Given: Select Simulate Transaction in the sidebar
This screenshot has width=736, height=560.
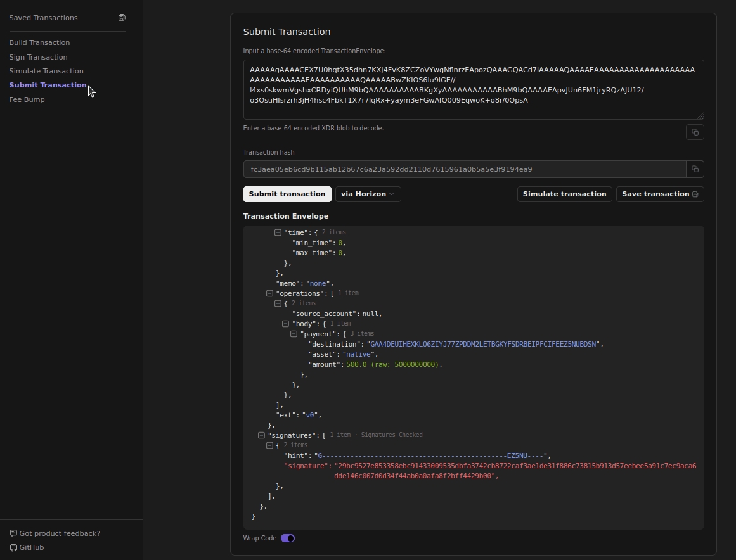Looking at the screenshot, I should pos(46,71).
